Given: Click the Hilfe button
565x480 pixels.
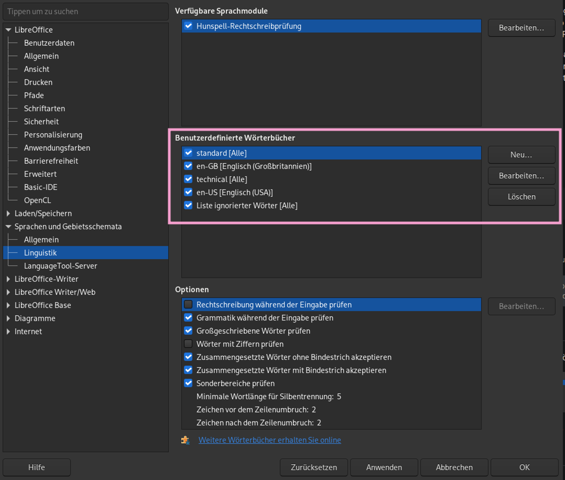Looking at the screenshot, I should pos(37,467).
